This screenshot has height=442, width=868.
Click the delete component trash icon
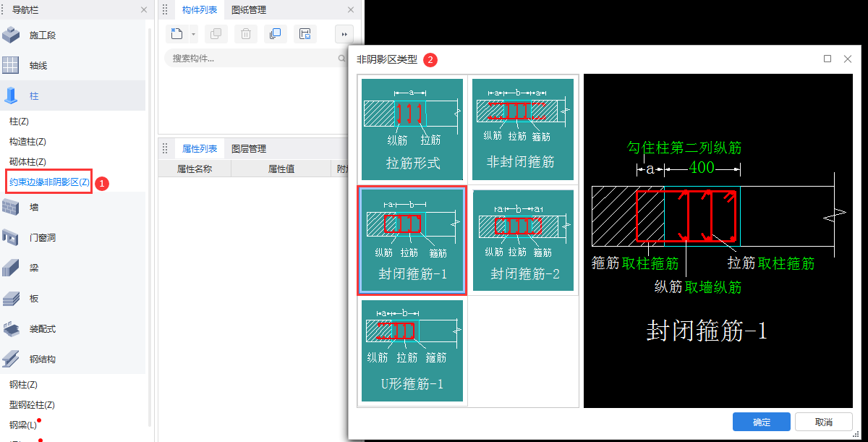246,34
